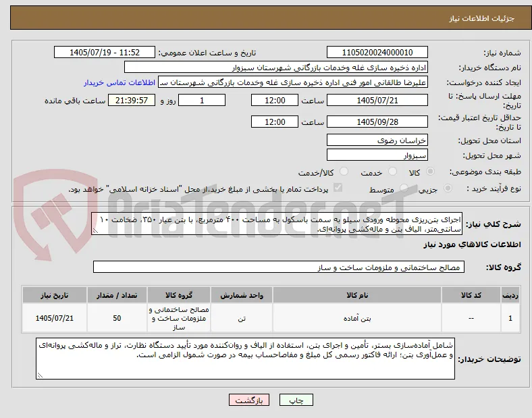The image size is (532, 418).
Task: Click the resize handle of description box
Action: (x=95, y=231)
